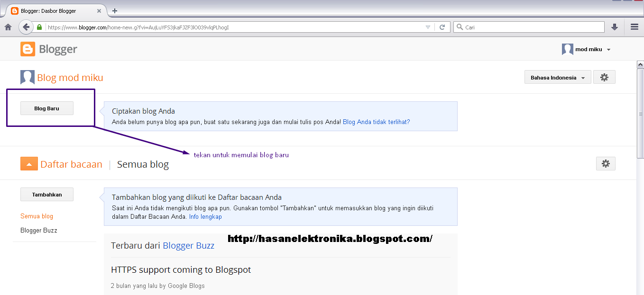Focus the URL address bar
The height and width of the screenshot is (295, 644).
point(235,27)
